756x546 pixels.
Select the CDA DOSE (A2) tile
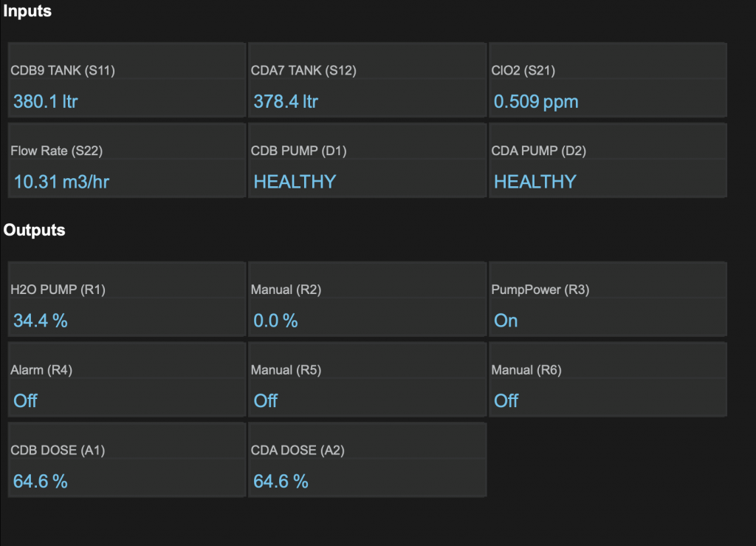[367, 458]
